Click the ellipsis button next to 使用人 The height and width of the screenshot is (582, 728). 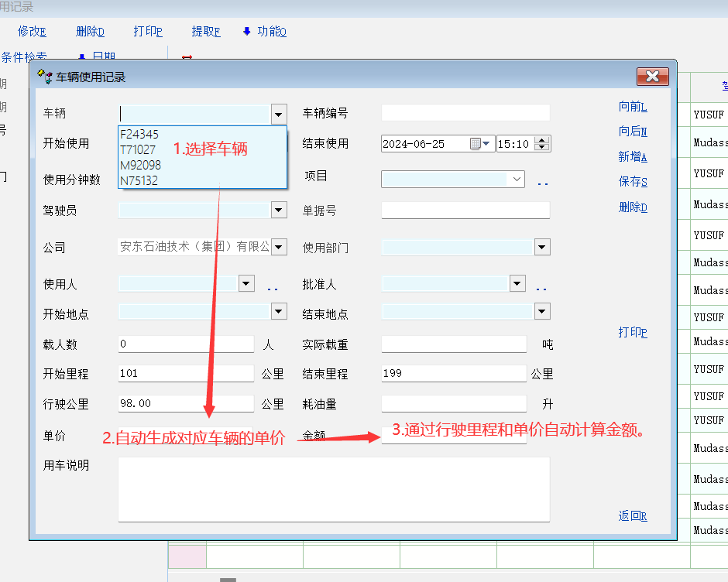coord(273,288)
